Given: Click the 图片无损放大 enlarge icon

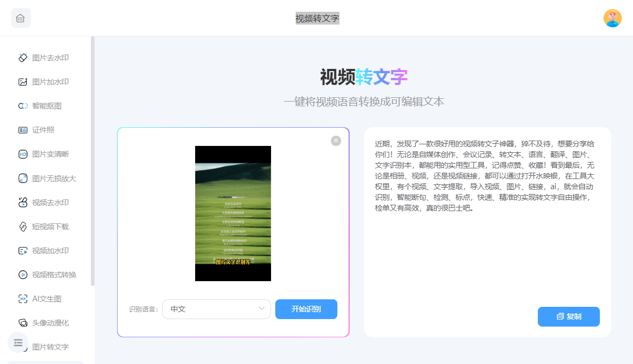Looking at the screenshot, I should coord(22,179).
